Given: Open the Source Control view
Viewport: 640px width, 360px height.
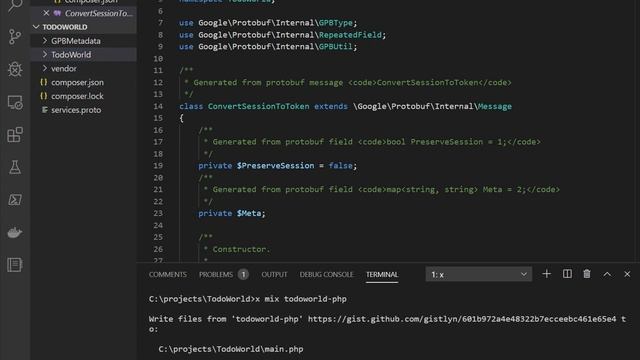Looking at the screenshot, I should click(x=15, y=37).
